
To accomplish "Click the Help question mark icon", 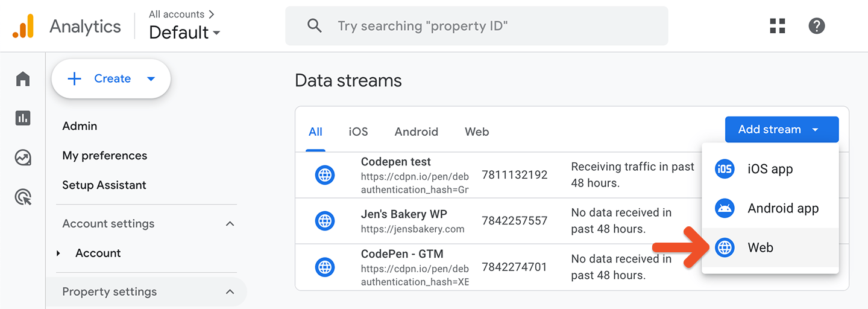I will (816, 26).
